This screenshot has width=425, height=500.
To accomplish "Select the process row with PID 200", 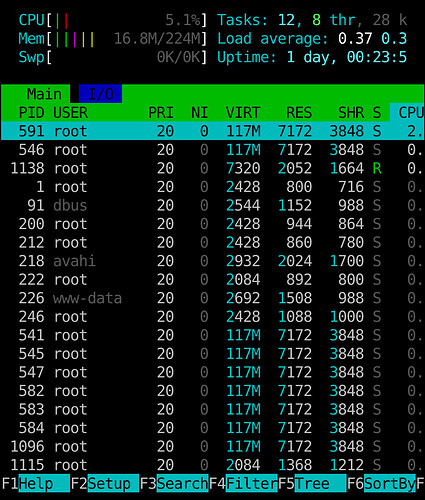I will tap(212, 224).
